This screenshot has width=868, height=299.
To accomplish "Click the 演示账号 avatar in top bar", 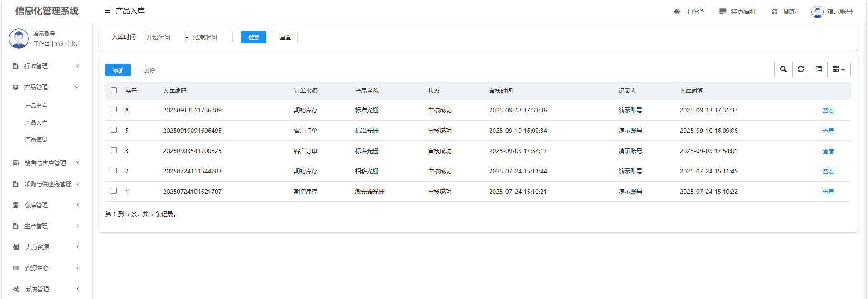I will [x=817, y=12].
